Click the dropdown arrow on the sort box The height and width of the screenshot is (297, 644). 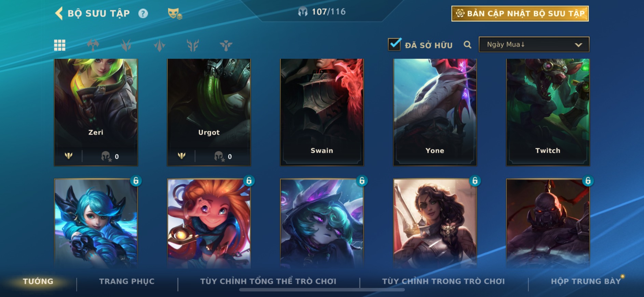(578, 45)
